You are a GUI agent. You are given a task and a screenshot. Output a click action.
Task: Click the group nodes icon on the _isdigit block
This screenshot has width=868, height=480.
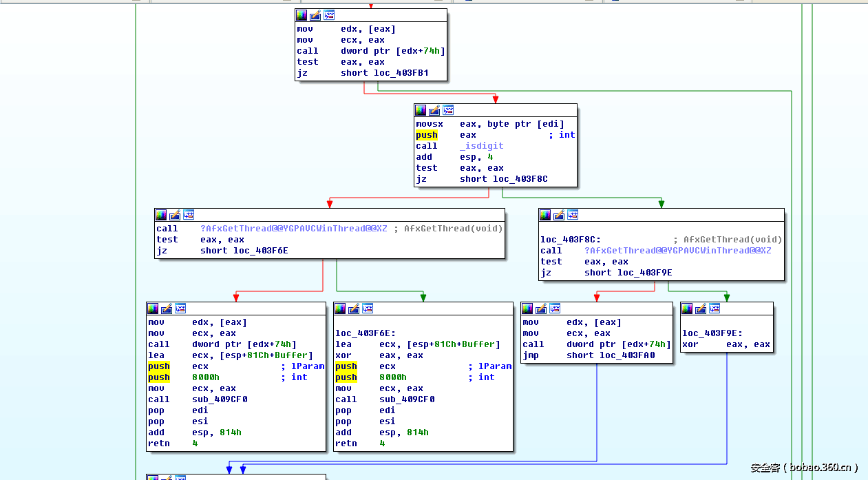[448, 110]
